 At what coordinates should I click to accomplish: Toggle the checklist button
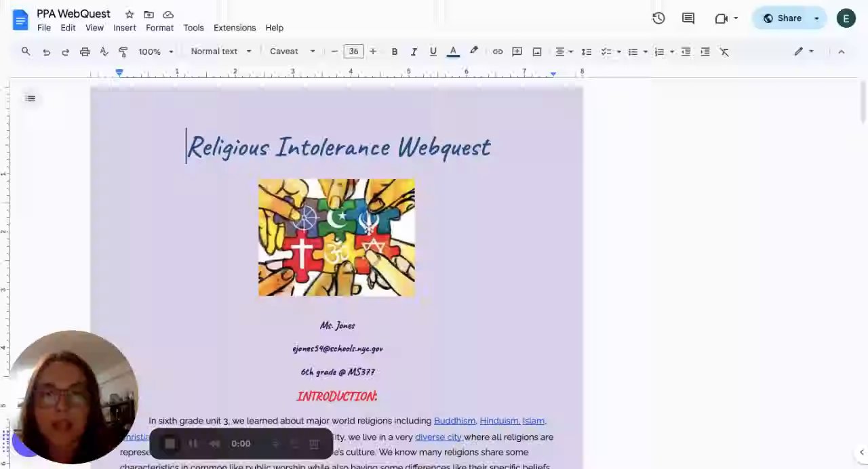(606, 52)
